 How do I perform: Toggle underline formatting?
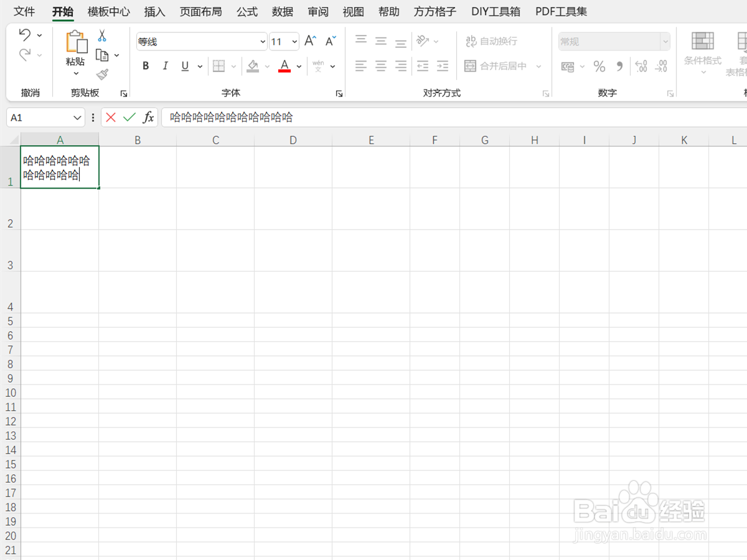tap(185, 66)
